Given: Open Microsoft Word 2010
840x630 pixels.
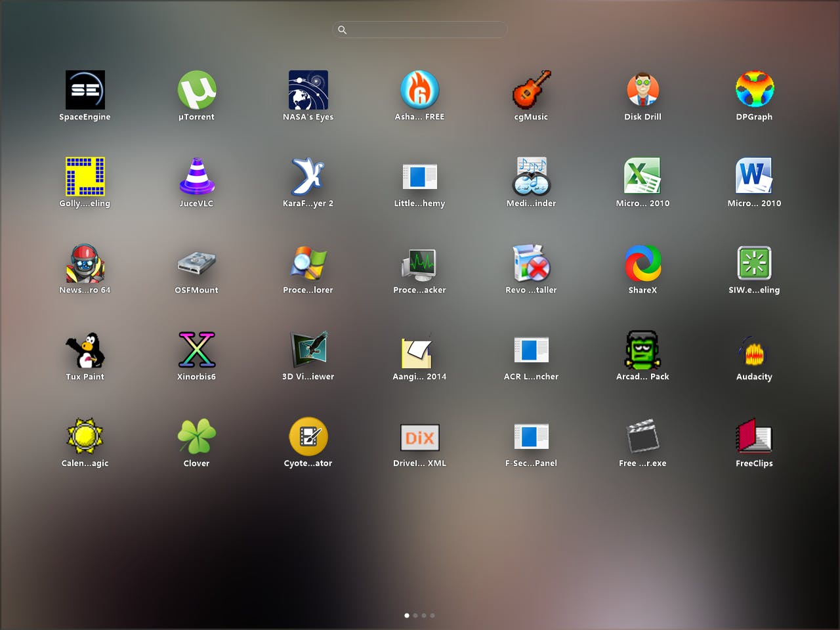Looking at the screenshot, I should 755,177.
